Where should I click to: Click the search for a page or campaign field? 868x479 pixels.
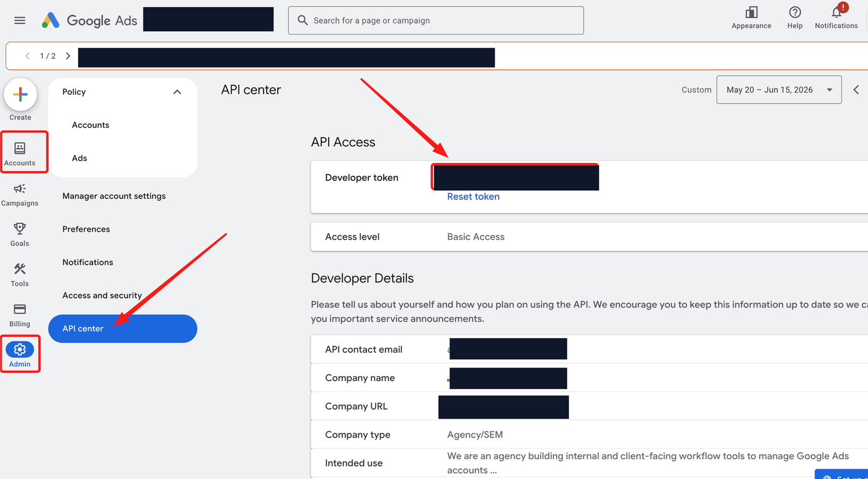[436, 20]
